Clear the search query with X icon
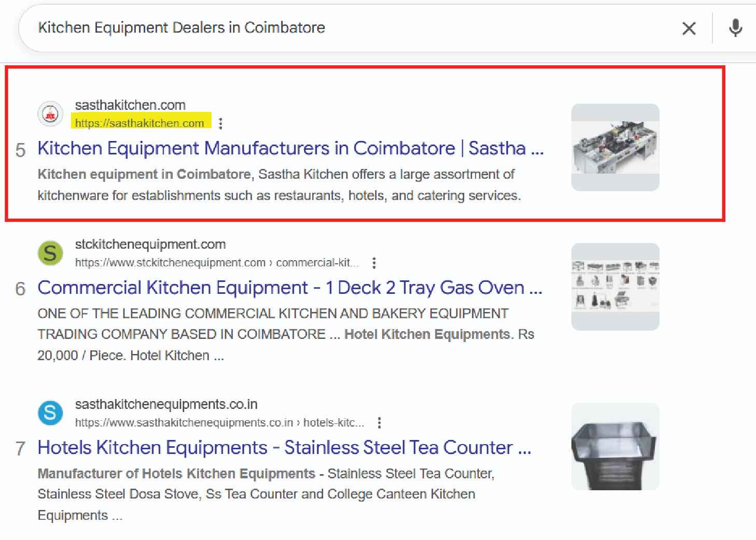Viewport: 756px width, 540px height. (689, 29)
